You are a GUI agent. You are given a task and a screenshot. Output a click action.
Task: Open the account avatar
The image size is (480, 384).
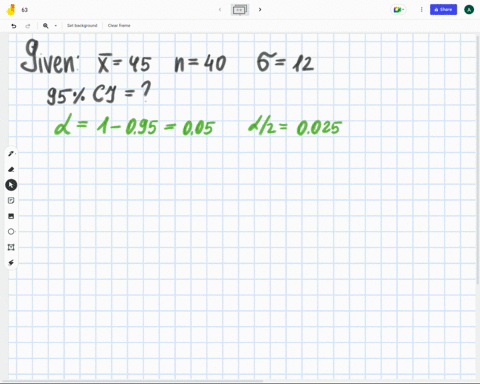click(469, 10)
